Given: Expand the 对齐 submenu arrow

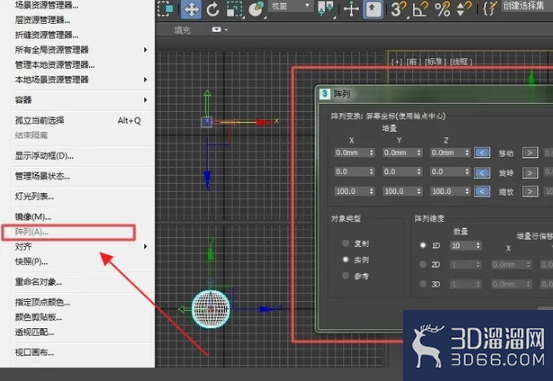Looking at the screenshot, I should (x=145, y=246).
